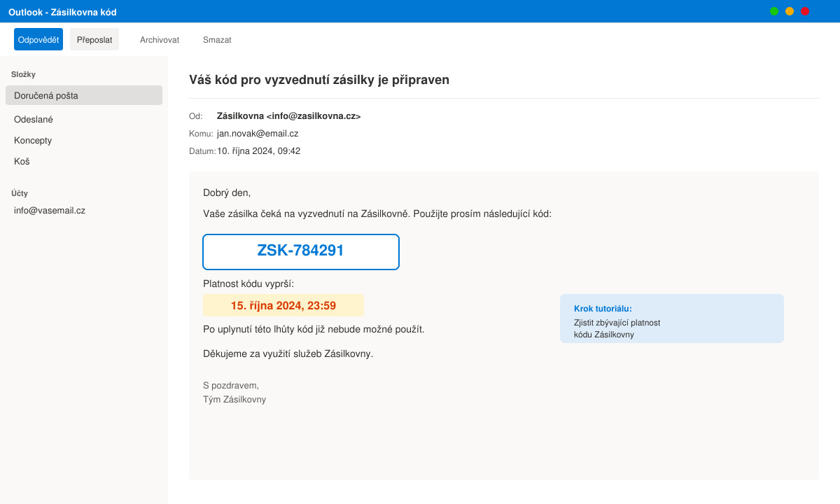Click recipient jan.novak@email.cz
The height and width of the screenshot is (504, 840).
(258, 133)
